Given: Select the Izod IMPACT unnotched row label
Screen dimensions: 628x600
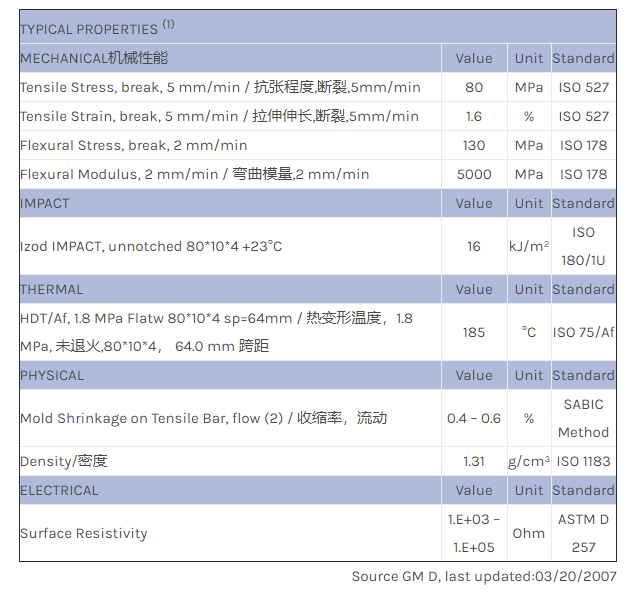Looking at the screenshot, I should (151, 246).
